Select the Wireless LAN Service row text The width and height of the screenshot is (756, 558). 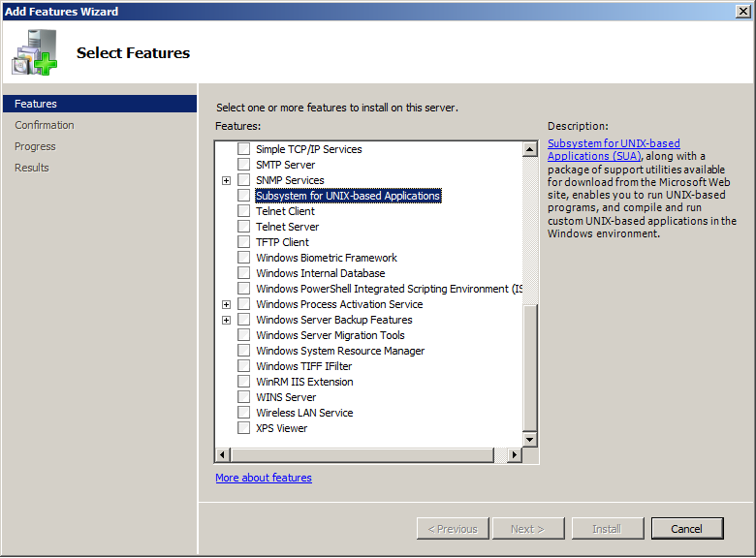[x=304, y=413]
